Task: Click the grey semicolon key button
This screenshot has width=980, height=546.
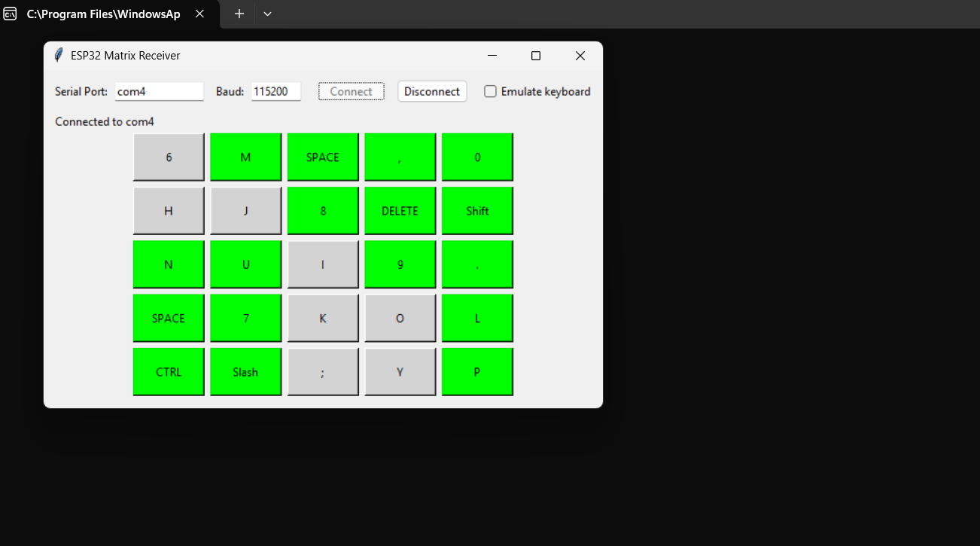Action: coord(323,372)
